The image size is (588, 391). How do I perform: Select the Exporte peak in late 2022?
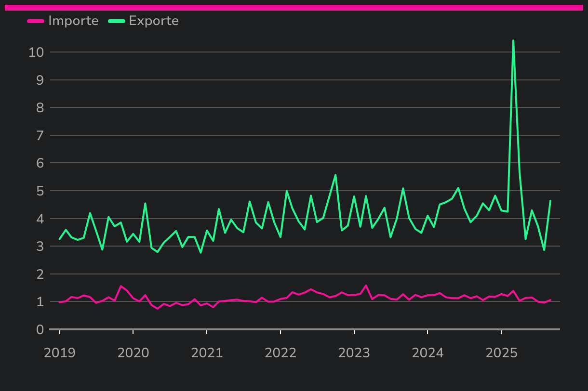[x=335, y=175]
